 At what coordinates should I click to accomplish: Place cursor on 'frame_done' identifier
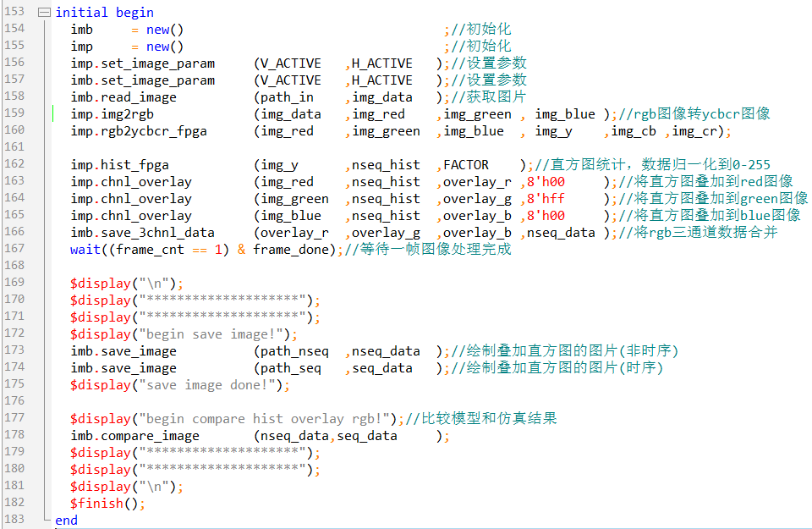coord(291,250)
